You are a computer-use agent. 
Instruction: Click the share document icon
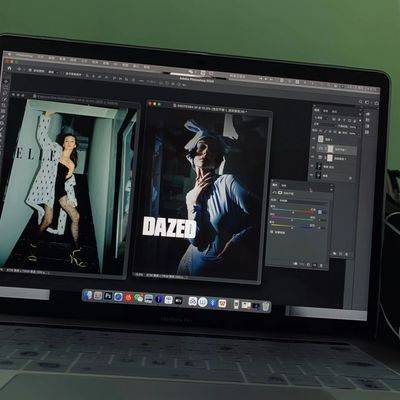pos(376,104)
